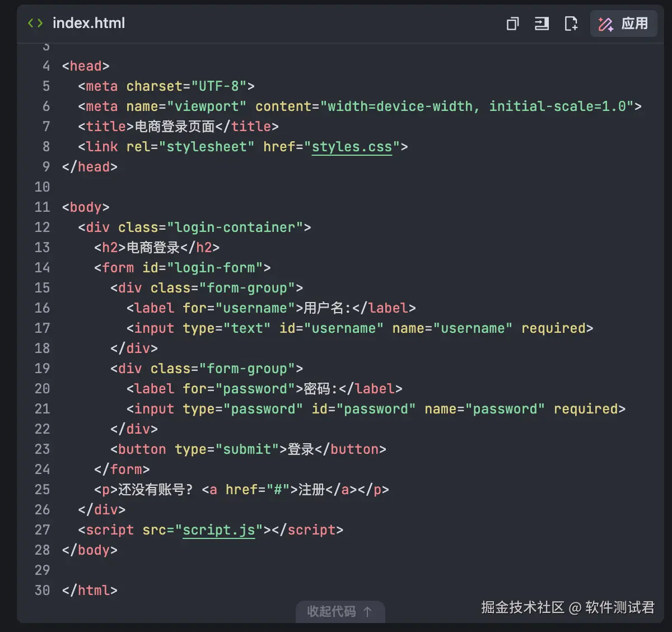672x632 pixels.
Task: Click line number 30 in the gutter
Action: pyautogui.click(x=42, y=591)
